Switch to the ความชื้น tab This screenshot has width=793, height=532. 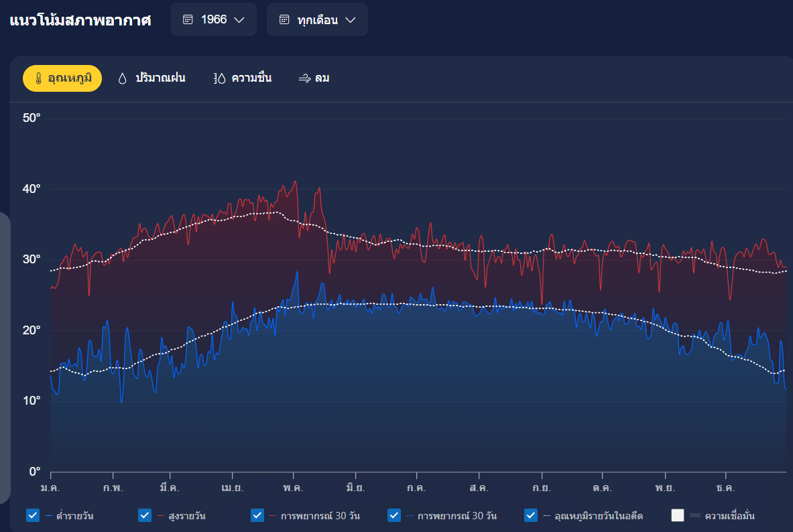click(243, 78)
